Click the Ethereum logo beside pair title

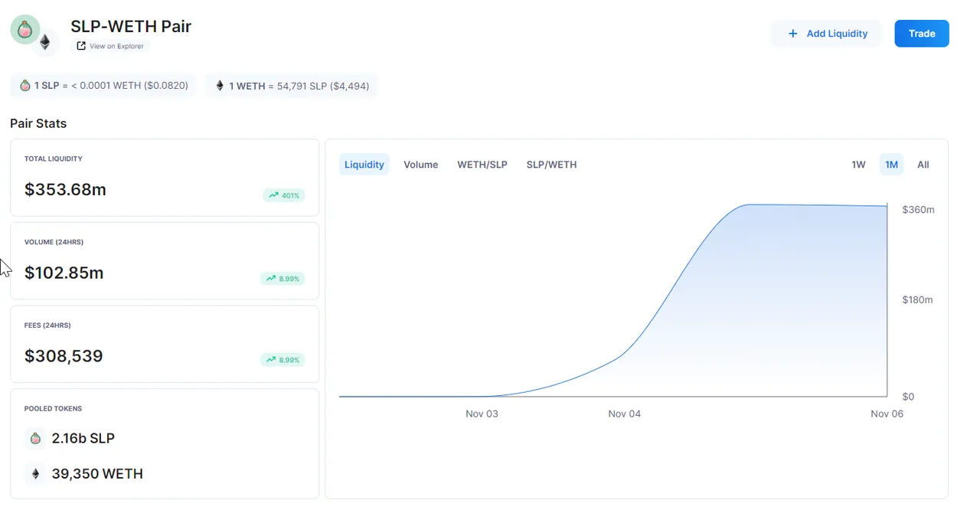(45, 43)
